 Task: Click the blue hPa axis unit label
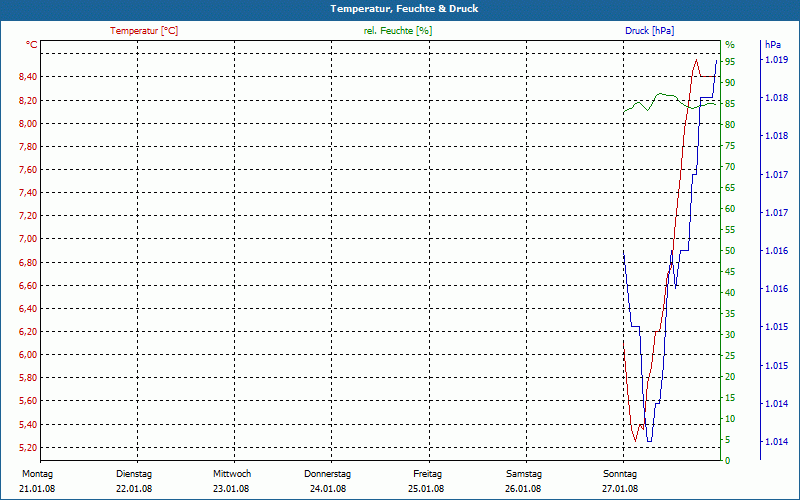773,45
